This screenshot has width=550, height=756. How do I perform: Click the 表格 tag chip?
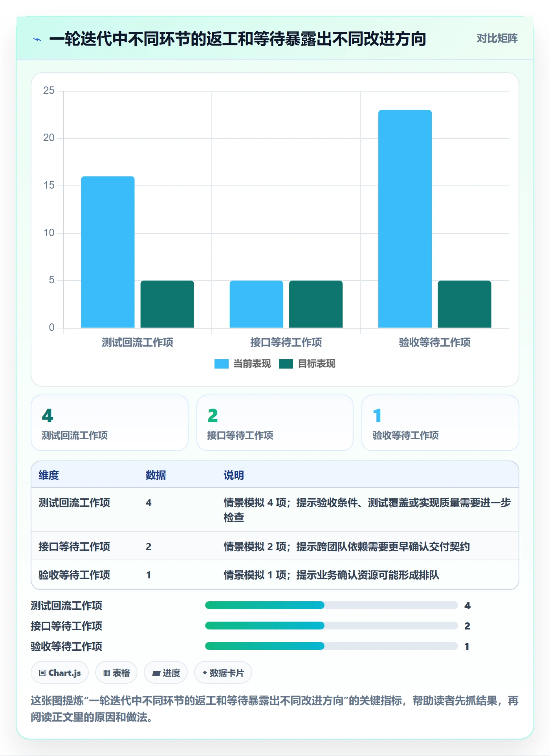(116, 673)
